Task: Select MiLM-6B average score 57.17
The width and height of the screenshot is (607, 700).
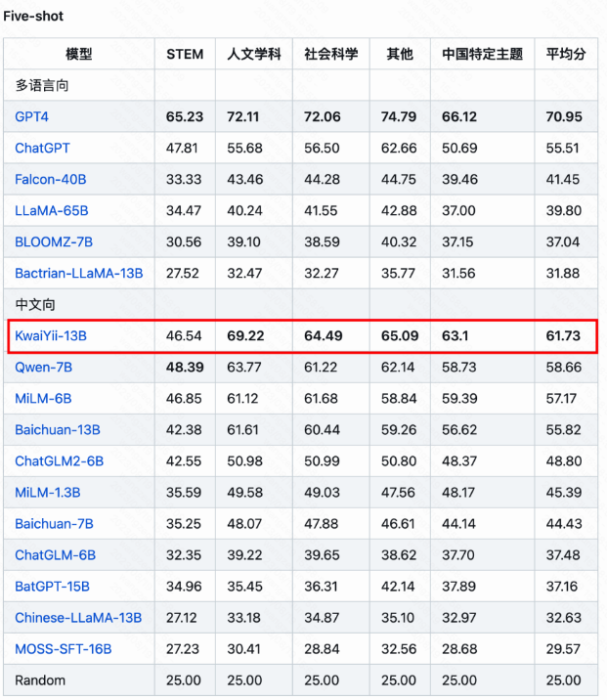Action: point(561,398)
